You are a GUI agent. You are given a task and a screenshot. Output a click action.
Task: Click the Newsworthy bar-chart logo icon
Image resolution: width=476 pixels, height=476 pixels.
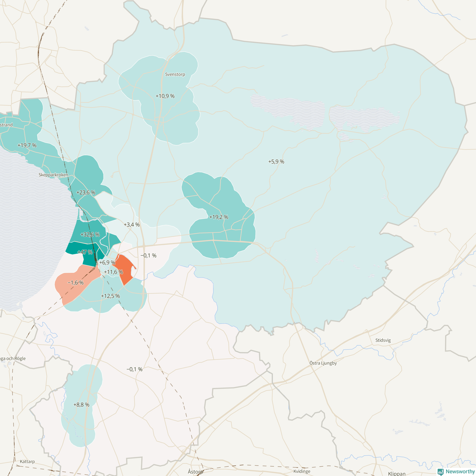click(x=440, y=472)
